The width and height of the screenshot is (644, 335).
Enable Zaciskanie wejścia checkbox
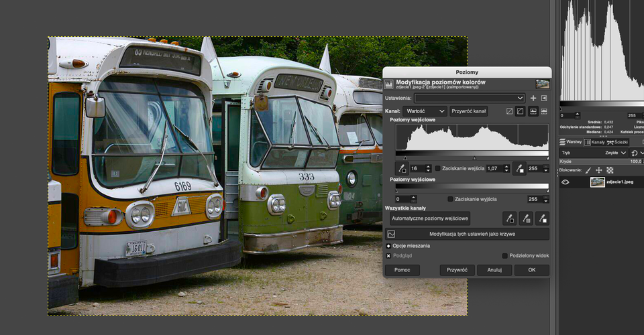(x=438, y=169)
